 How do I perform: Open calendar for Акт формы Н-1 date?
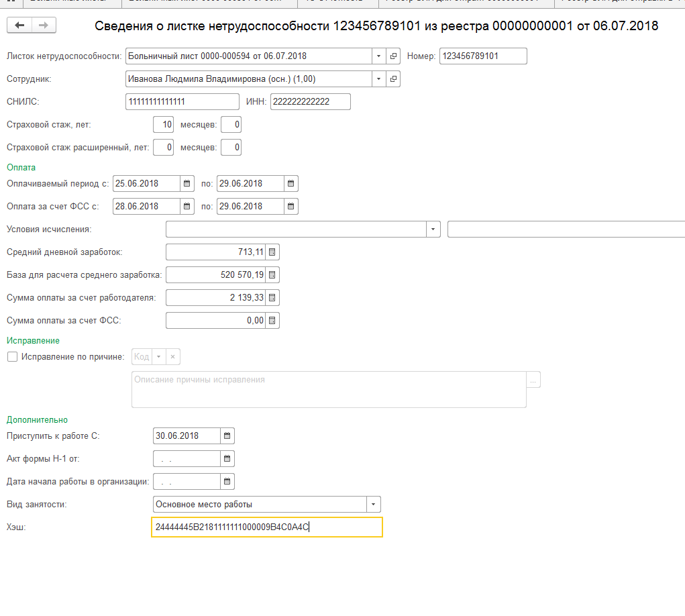227,459
